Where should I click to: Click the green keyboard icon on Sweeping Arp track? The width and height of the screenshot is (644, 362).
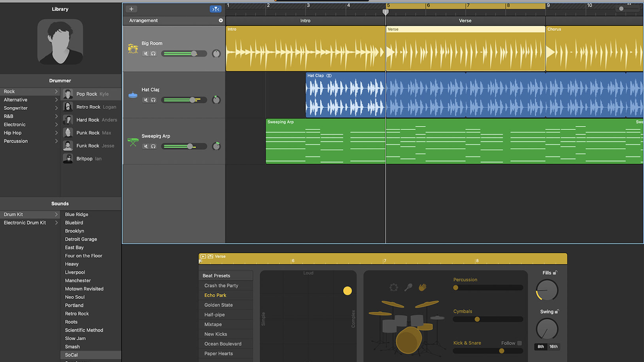[x=132, y=142]
